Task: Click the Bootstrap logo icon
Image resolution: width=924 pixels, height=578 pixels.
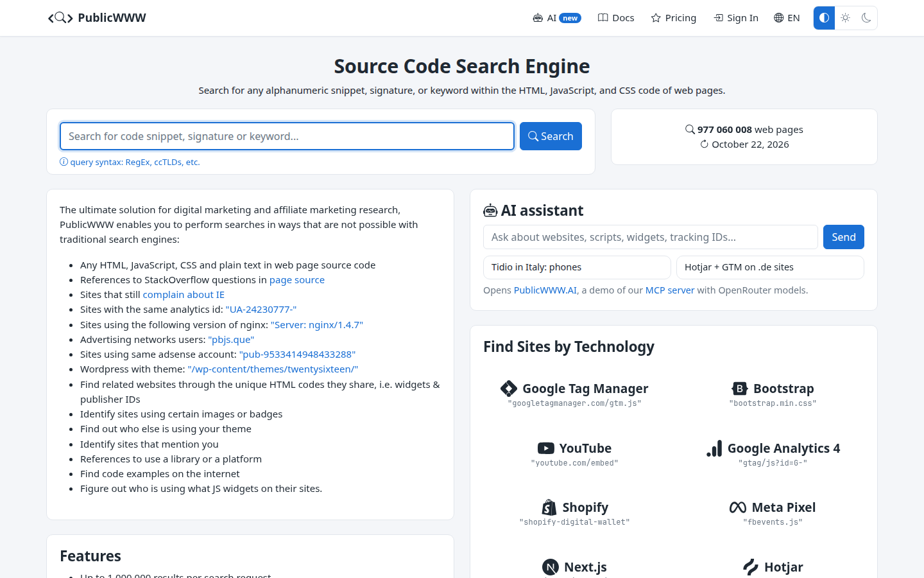Action: (x=740, y=389)
